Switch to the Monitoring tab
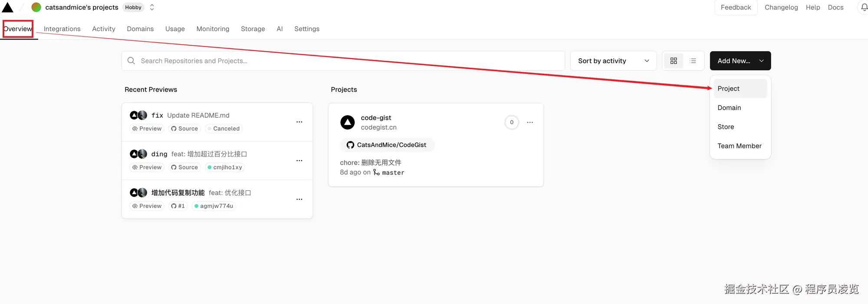868x304 pixels. (x=213, y=29)
